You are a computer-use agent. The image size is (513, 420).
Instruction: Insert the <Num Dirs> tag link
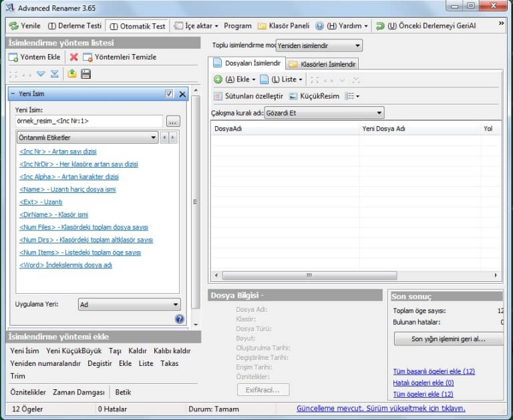pos(86,240)
